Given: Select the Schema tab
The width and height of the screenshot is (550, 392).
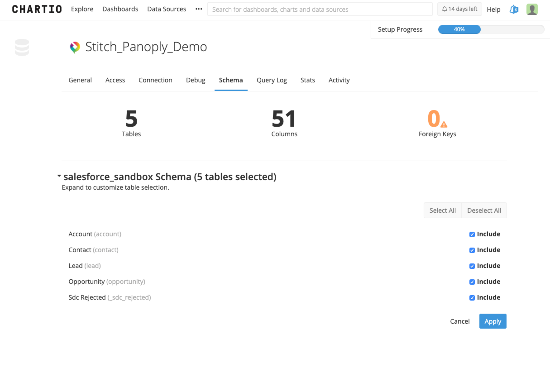Looking at the screenshot, I should point(231,80).
